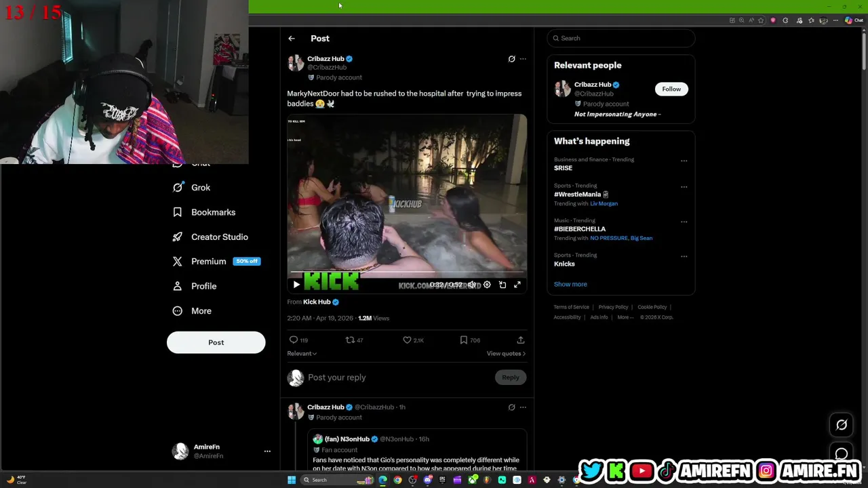Open three-dot menu on the main post
The width and height of the screenshot is (868, 488).
pyautogui.click(x=523, y=59)
